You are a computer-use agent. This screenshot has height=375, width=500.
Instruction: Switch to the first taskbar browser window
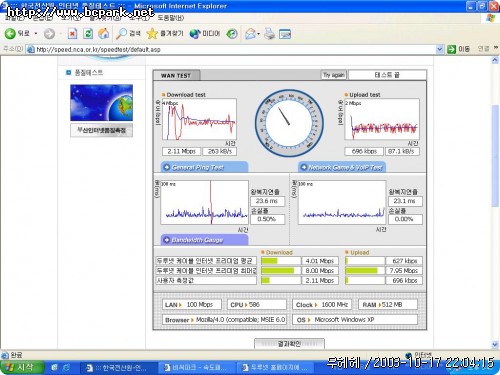[118, 368]
